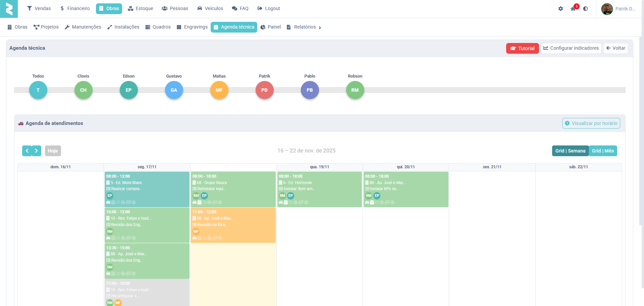Go to the previous week arrow
644x306 pixels.
(27, 151)
